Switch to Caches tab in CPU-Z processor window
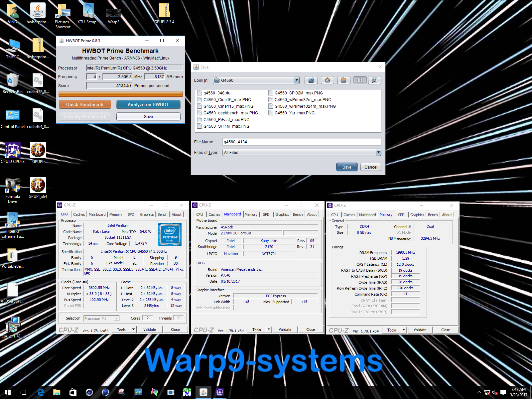 tap(79, 214)
